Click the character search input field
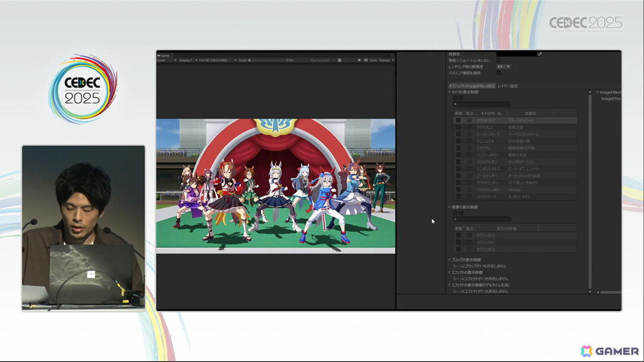This screenshot has height=362, width=644. [x=482, y=104]
